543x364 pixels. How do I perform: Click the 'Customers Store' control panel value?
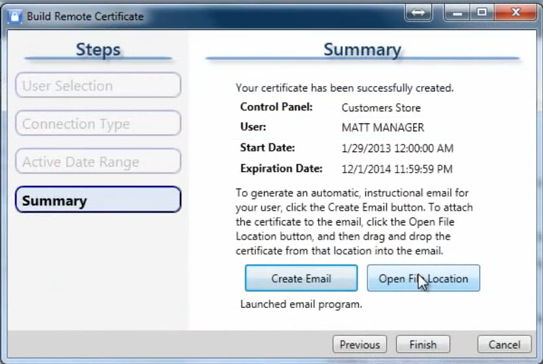tap(381, 108)
